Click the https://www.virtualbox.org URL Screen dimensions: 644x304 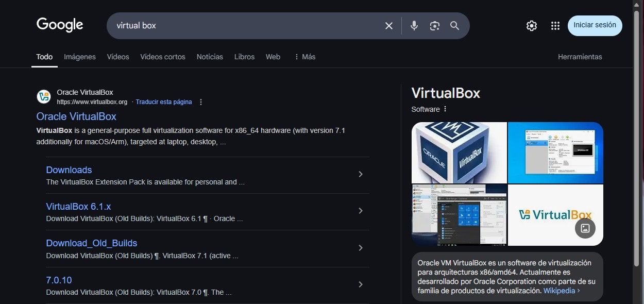(x=92, y=102)
